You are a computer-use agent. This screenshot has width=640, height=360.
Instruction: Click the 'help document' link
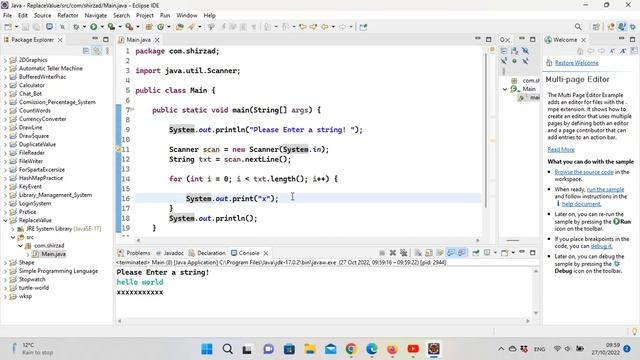[x=581, y=204]
